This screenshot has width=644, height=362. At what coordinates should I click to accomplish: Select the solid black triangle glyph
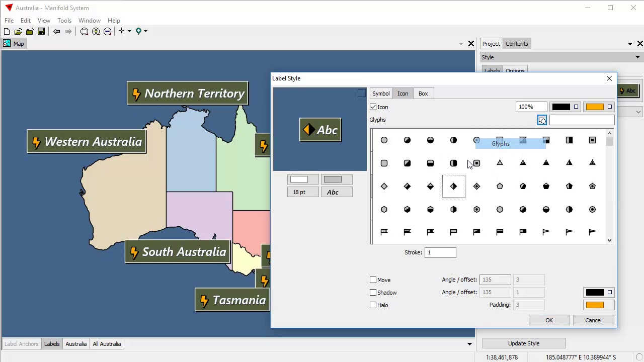[x=546, y=163]
